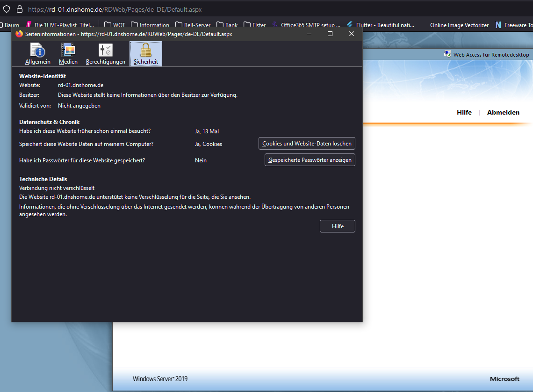Maximize the Seiteninformationen window
The height and width of the screenshot is (392, 533).
coord(330,34)
